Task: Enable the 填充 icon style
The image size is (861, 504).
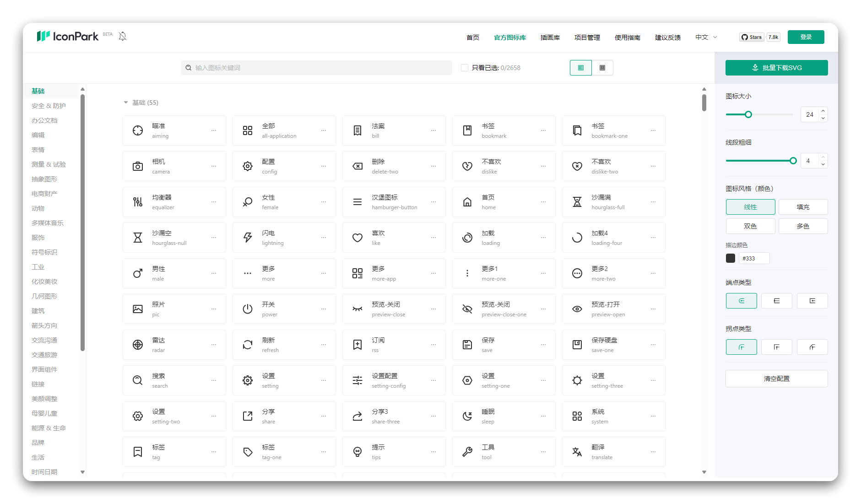Action: [x=802, y=206]
